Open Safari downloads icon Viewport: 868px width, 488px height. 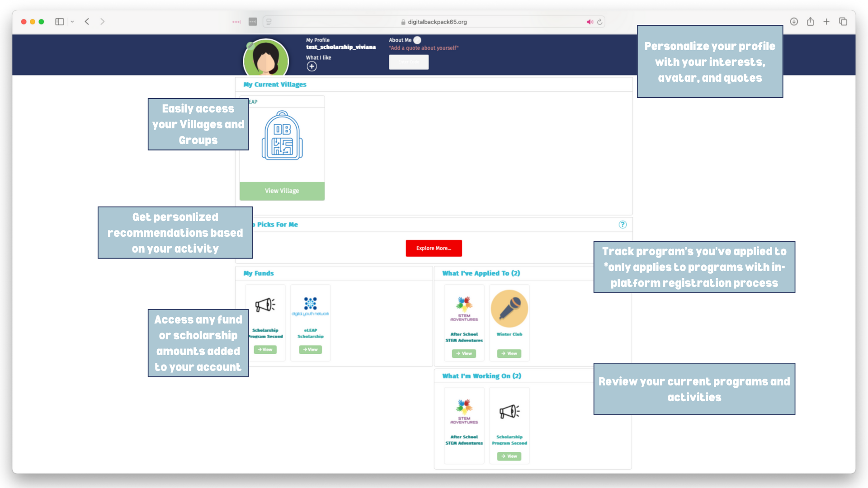(794, 22)
